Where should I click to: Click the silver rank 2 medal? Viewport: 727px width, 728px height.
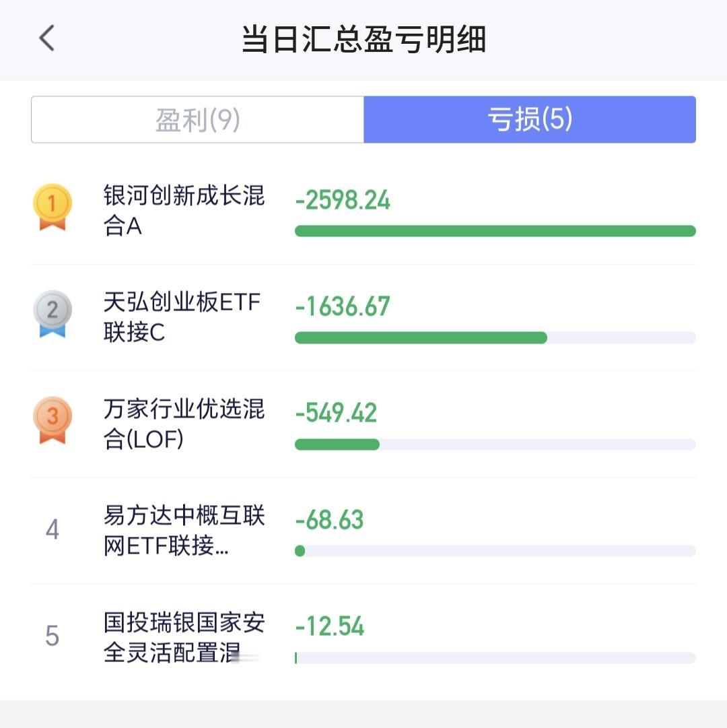(53, 314)
